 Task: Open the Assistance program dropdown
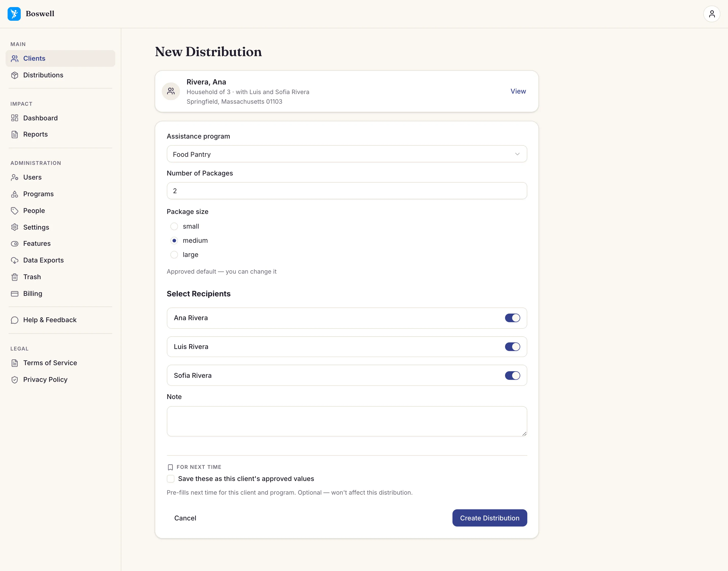347,154
